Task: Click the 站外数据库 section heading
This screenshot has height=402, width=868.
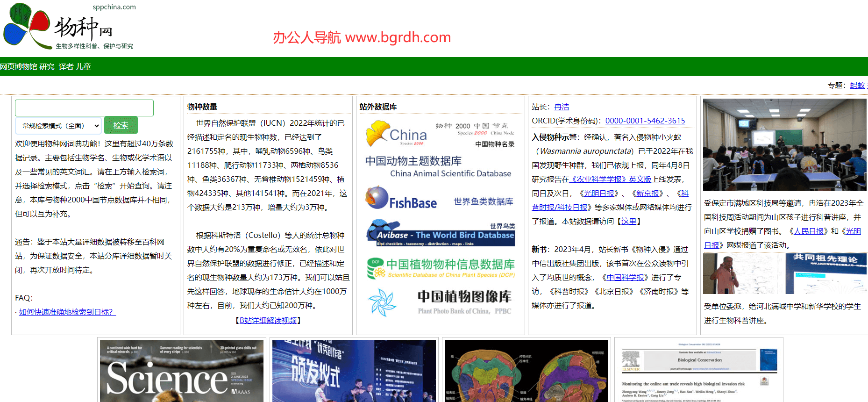Action: pos(378,107)
